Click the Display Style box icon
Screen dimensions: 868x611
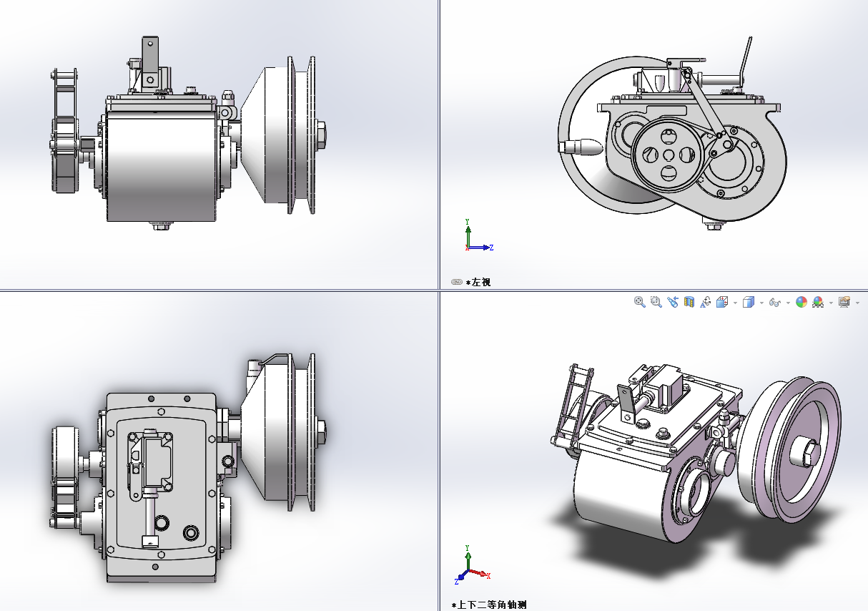(x=749, y=302)
